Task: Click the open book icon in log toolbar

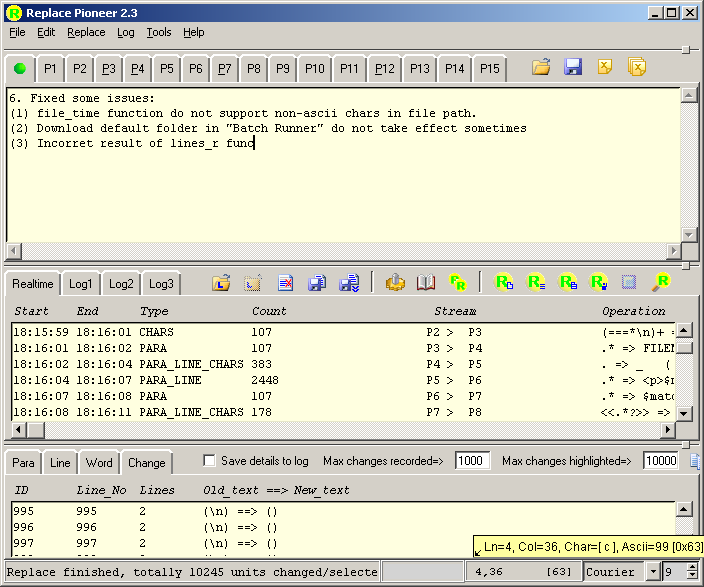Action: tap(426, 283)
